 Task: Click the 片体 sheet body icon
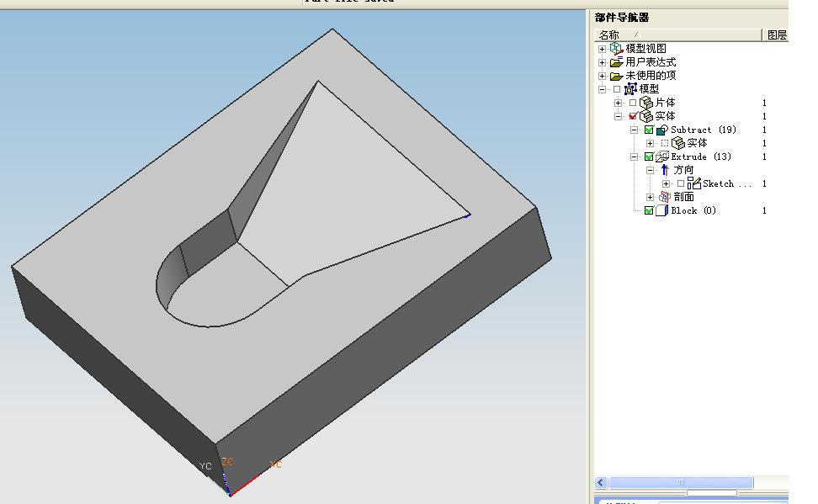[645, 102]
